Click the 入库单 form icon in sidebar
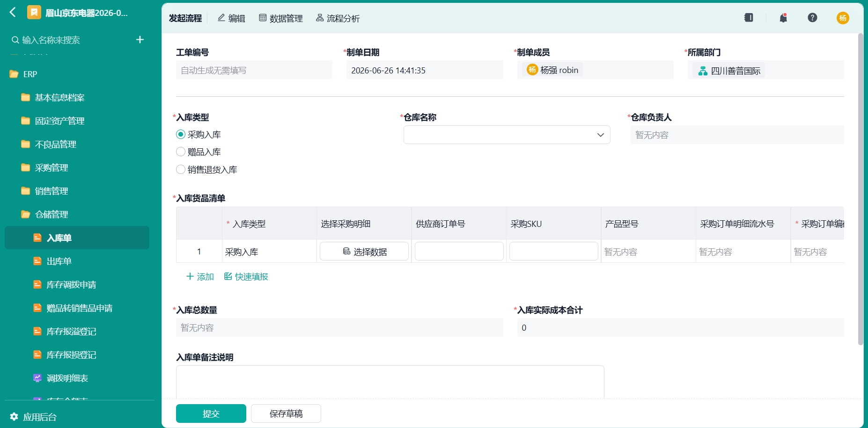Image resolution: width=868 pixels, height=428 pixels. (x=37, y=238)
